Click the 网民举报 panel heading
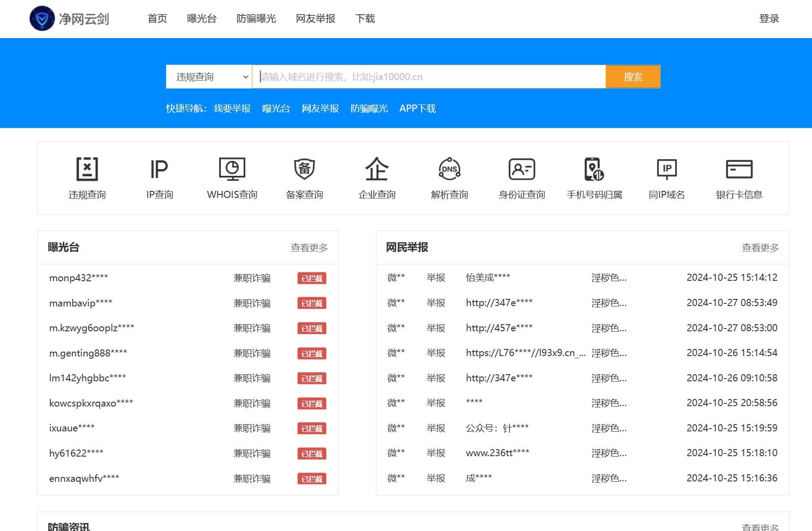812x531 pixels. click(x=407, y=247)
